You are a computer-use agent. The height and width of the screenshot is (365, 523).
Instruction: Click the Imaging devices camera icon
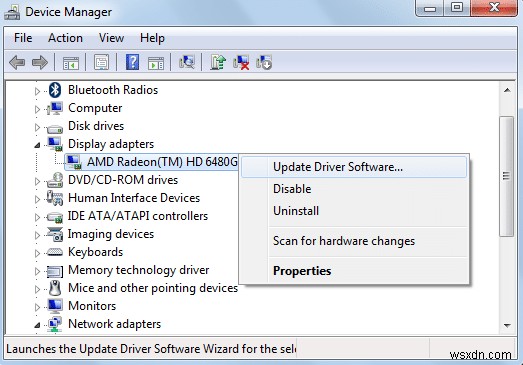pyautogui.click(x=55, y=234)
